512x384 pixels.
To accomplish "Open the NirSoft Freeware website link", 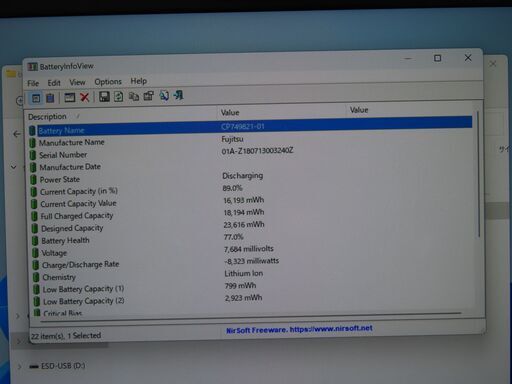I will click(299, 329).
